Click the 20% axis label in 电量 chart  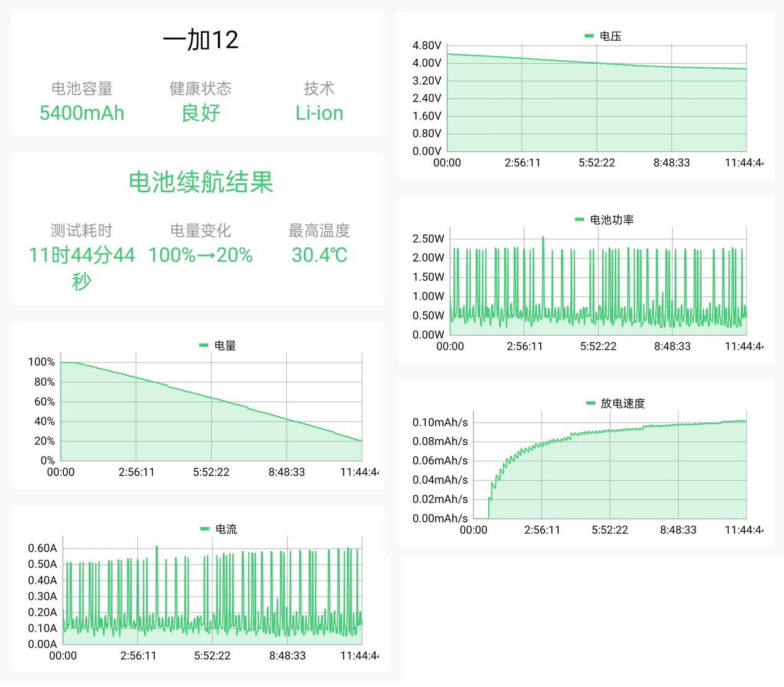(x=45, y=441)
